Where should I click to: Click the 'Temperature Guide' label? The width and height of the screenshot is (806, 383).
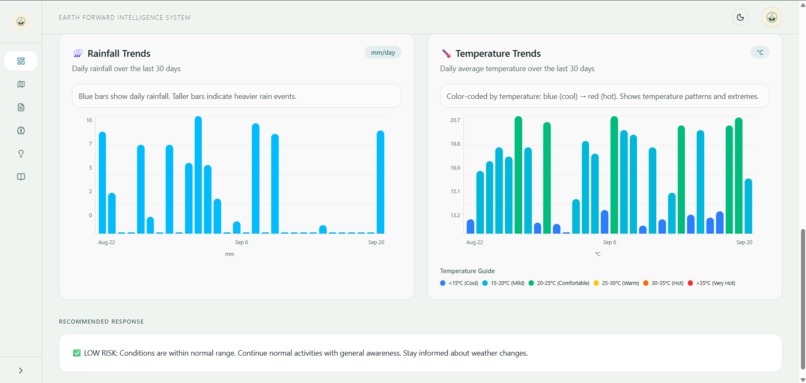[467, 271]
